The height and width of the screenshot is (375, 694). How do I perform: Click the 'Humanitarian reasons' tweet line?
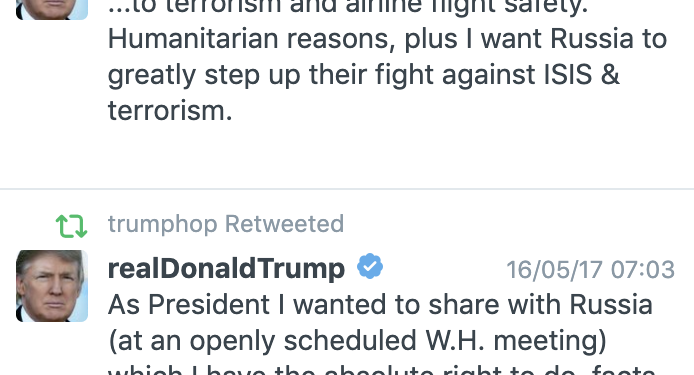coord(387,39)
